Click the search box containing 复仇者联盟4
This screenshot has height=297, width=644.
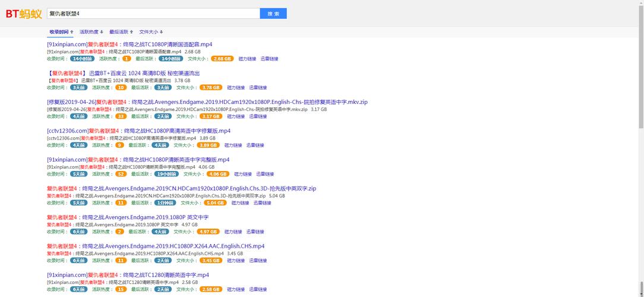153,14
